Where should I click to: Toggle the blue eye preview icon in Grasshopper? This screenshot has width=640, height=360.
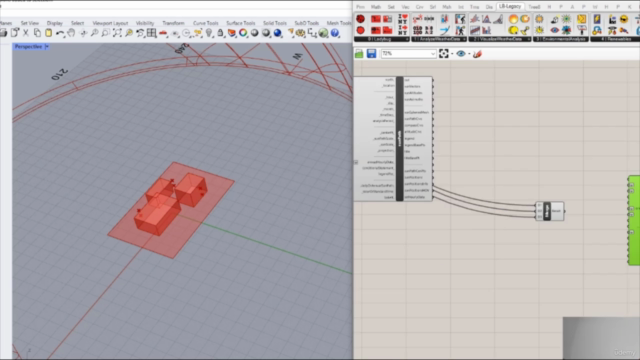(x=461, y=53)
